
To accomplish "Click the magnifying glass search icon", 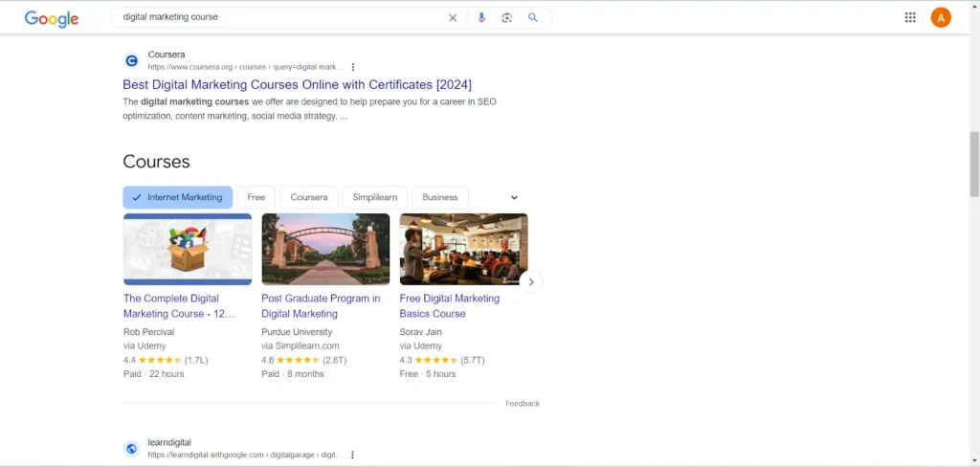I will [x=532, y=17].
